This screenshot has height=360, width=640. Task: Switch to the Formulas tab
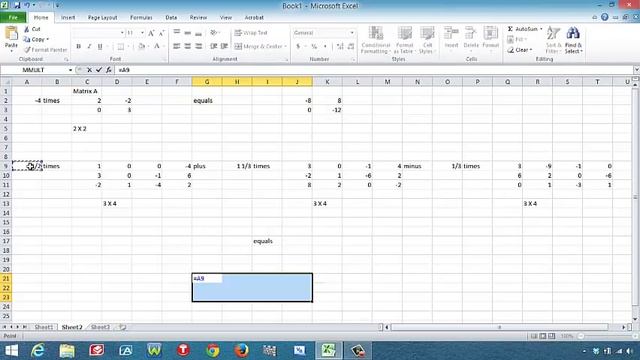pyautogui.click(x=141, y=18)
